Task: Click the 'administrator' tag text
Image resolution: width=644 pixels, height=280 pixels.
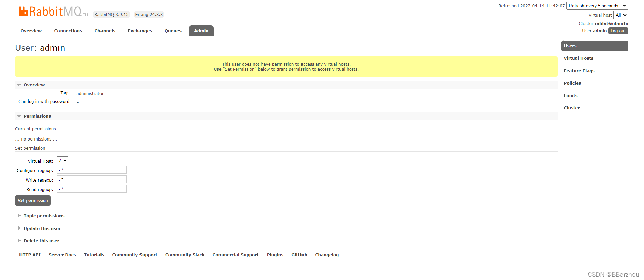Action: click(90, 93)
